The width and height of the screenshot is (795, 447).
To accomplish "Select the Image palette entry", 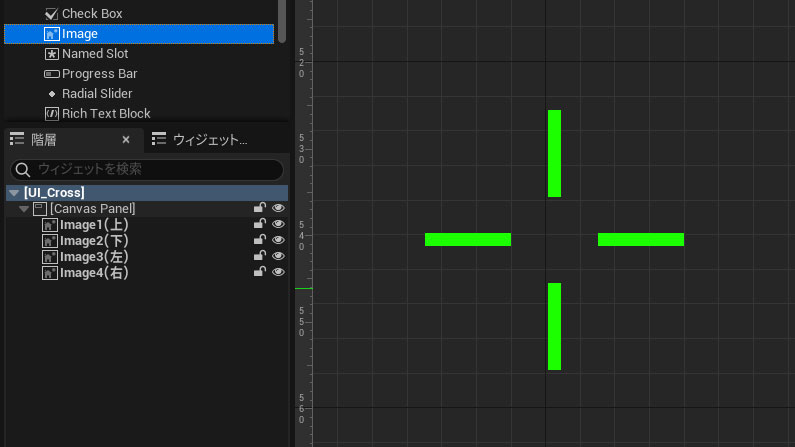I will tap(139, 34).
